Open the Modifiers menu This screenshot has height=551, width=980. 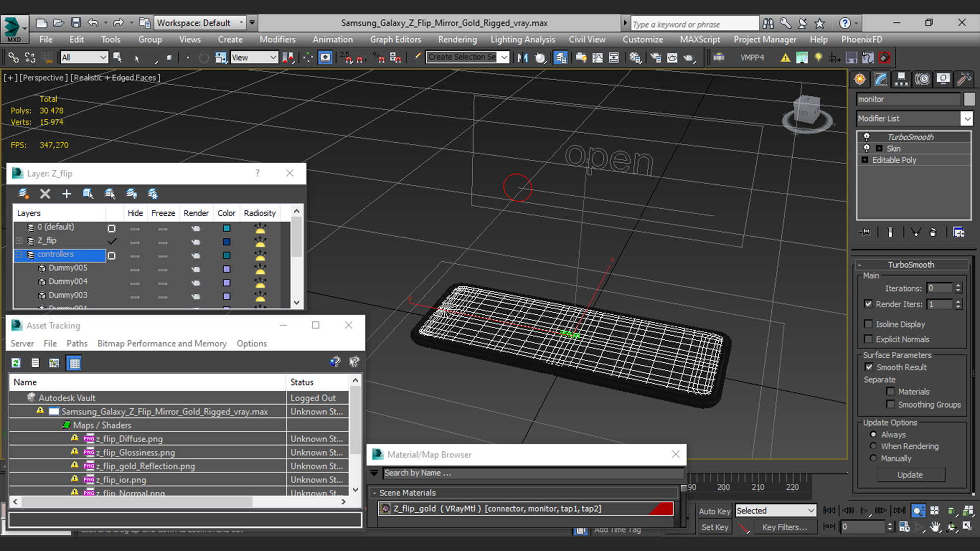[277, 39]
